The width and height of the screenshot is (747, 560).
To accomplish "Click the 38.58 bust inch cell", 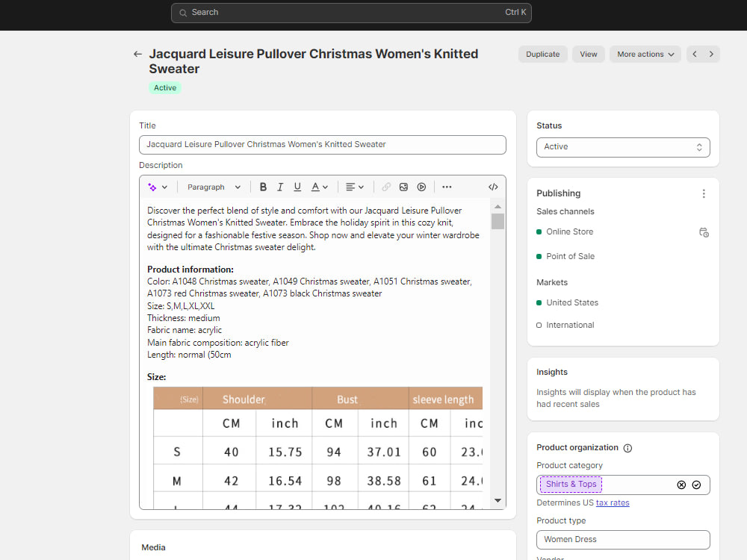I will [x=384, y=482].
